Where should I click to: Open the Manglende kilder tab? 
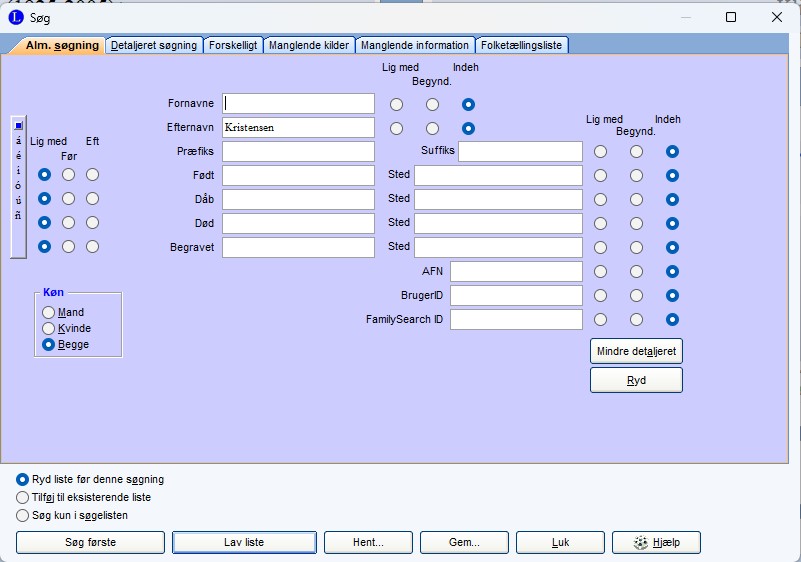pyautogui.click(x=309, y=45)
